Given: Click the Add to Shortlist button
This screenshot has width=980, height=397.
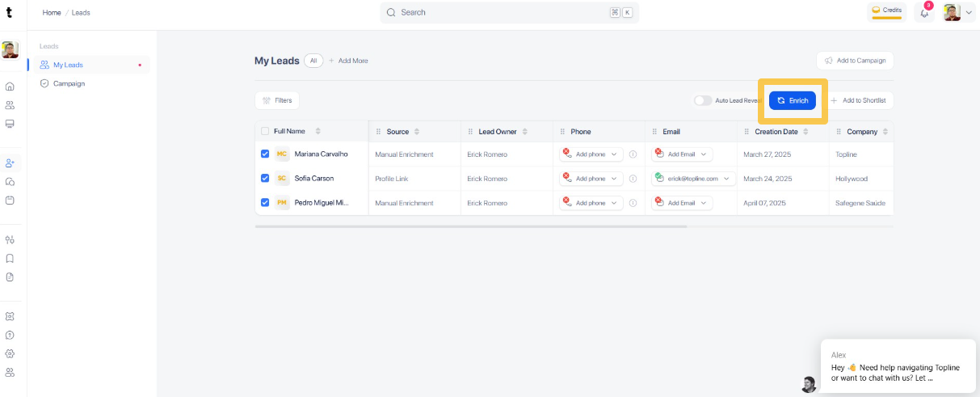Looking at the screenshot, I should [858, 100].
